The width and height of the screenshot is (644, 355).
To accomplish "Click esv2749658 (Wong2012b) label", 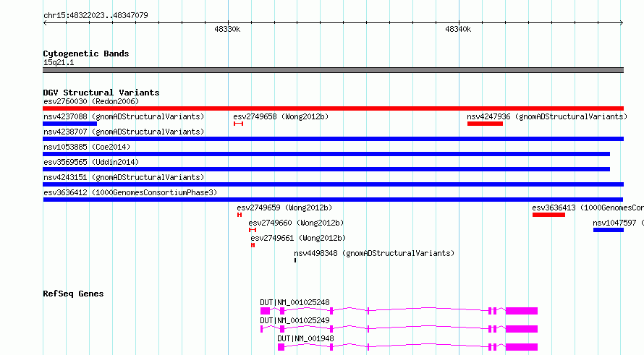I will (x=281, y=116).
